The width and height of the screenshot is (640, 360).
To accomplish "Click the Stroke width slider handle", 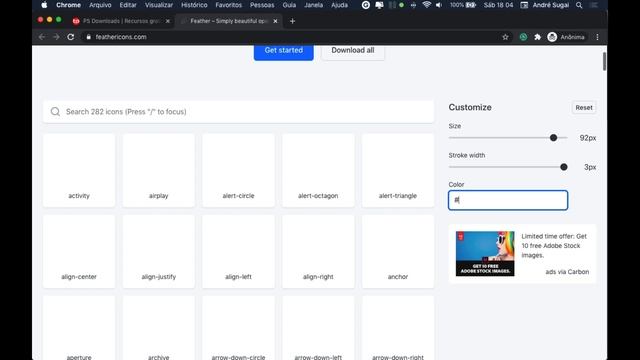I will (x=564, y=167).
